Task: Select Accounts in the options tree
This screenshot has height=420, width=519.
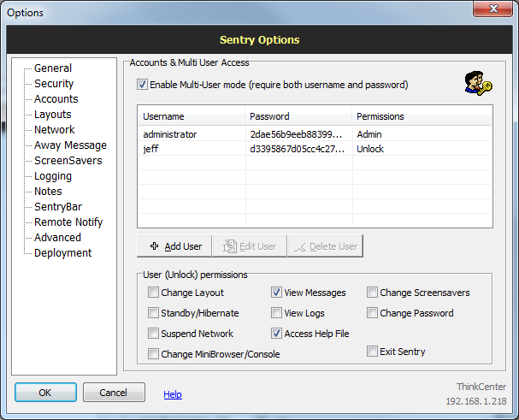Action: [56, 99]
